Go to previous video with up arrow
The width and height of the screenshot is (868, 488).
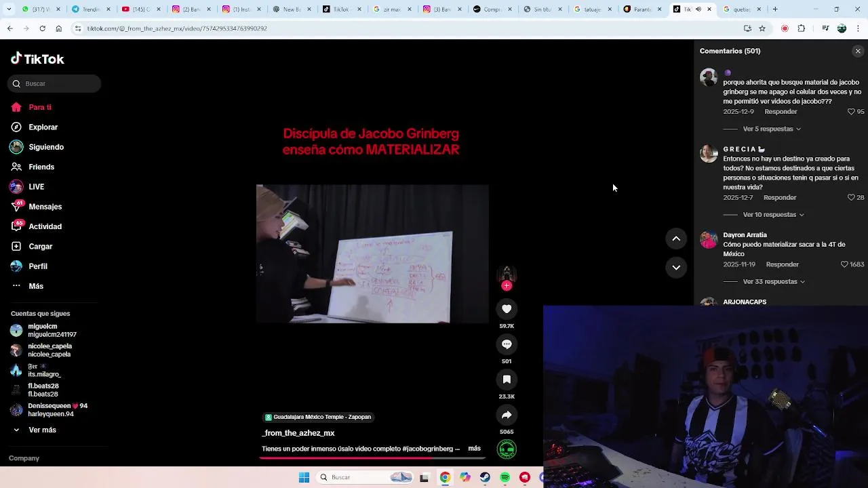coord(676,239)
